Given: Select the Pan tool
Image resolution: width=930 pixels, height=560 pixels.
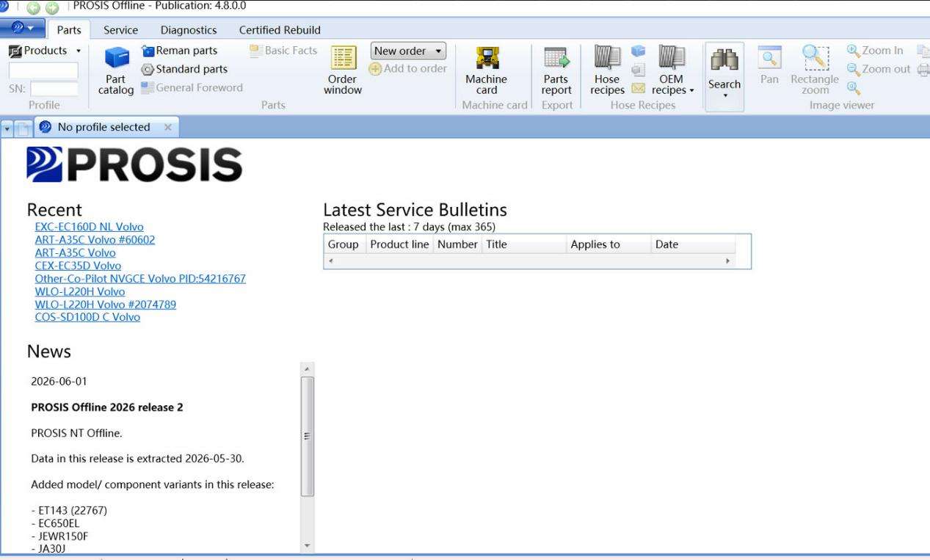Looking at the screenshot, I should [769, 65].
